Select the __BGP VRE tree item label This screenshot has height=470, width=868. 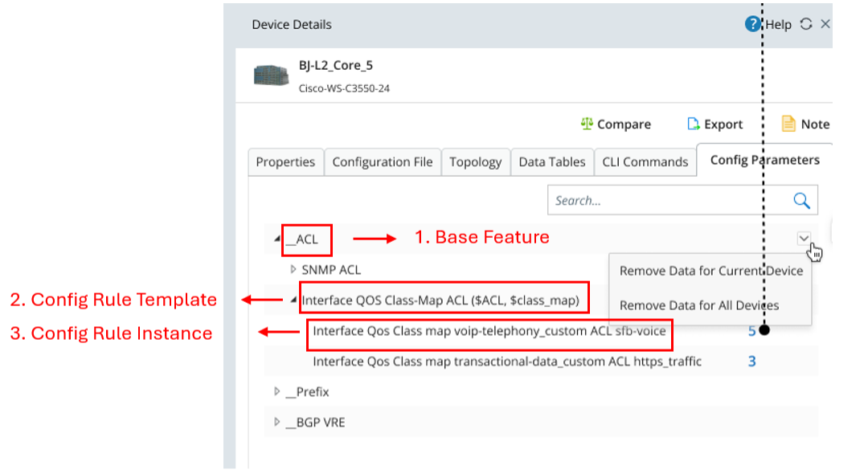pyautogui.click(x=315, y=422)
